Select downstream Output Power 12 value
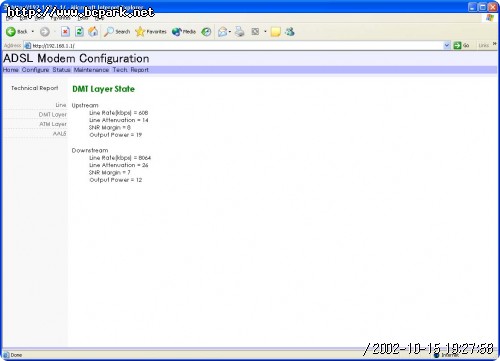This screenshot has height=361, width=500. click(x=139, y=180)
